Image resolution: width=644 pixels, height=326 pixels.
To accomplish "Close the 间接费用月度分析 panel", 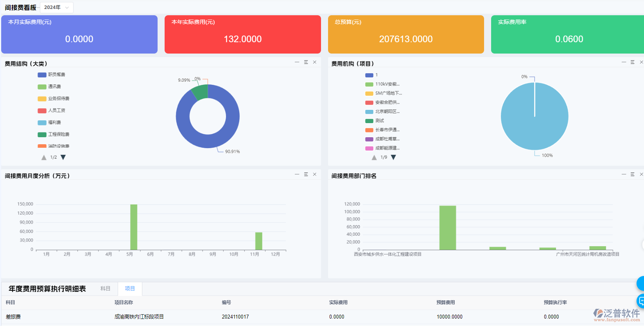I will coord(315,174).
